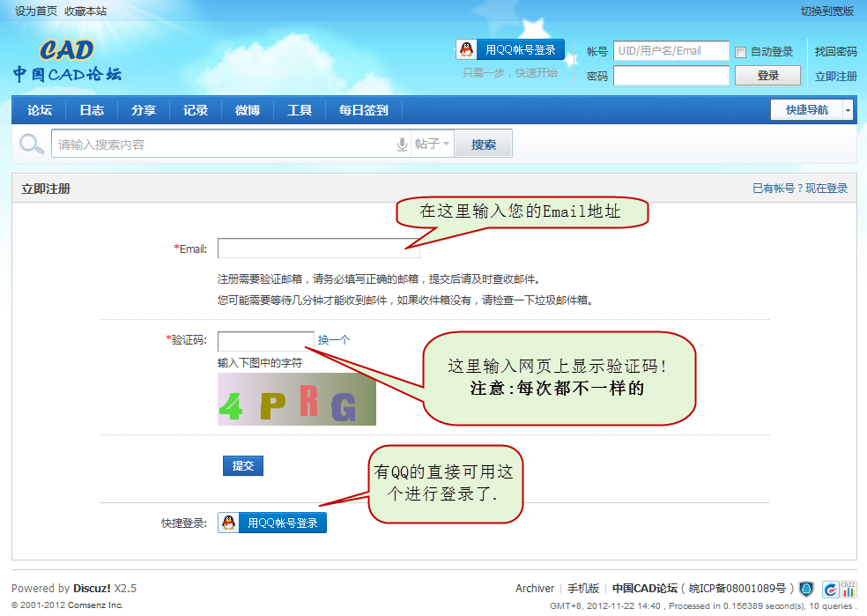Click the CNZZ statistics icon in footer
This screenshot has width=867, height=616.
coord(848,589)
